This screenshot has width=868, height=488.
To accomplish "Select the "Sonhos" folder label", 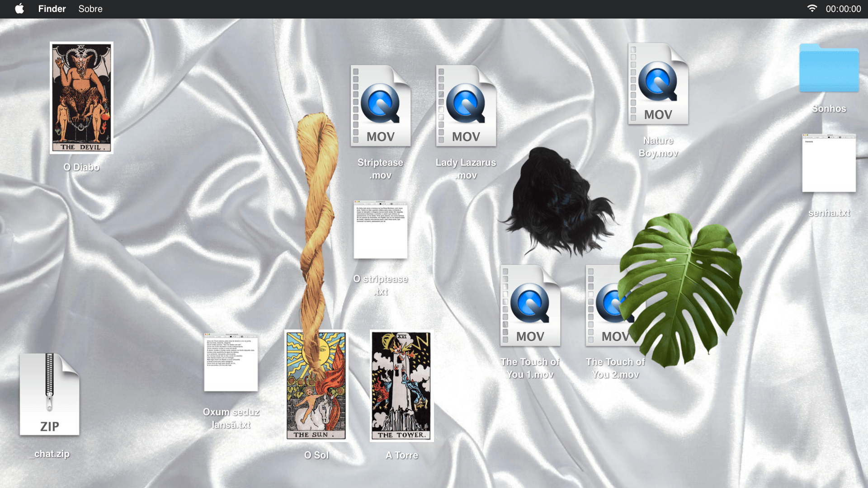I will (x=829, y=108).
